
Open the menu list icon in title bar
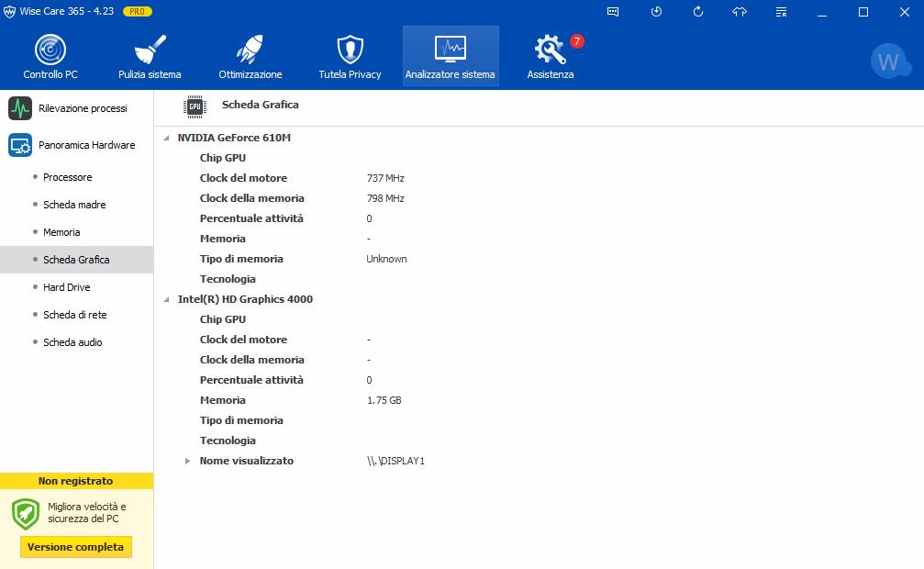[782, 12]
